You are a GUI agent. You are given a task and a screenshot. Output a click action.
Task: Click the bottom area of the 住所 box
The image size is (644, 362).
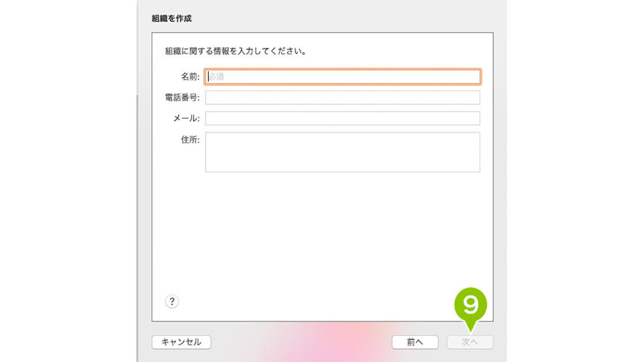pyautogui.click(x=343, y=167)
